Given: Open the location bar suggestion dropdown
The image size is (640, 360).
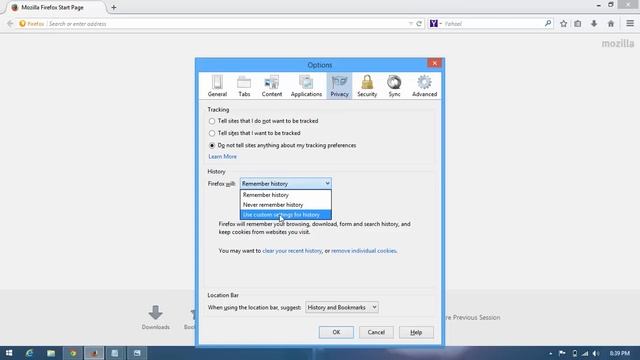Looking at the screenshot, I should coord(342,307).
